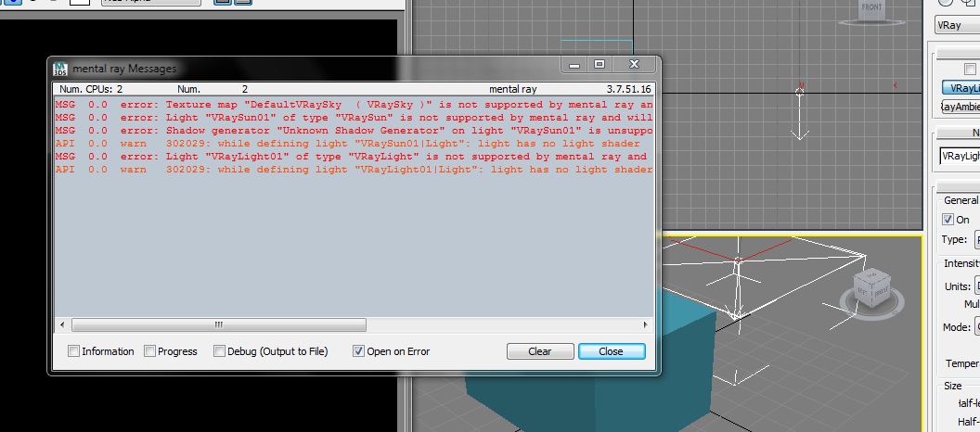Enable the Progress checkbox

click(149, 351)
